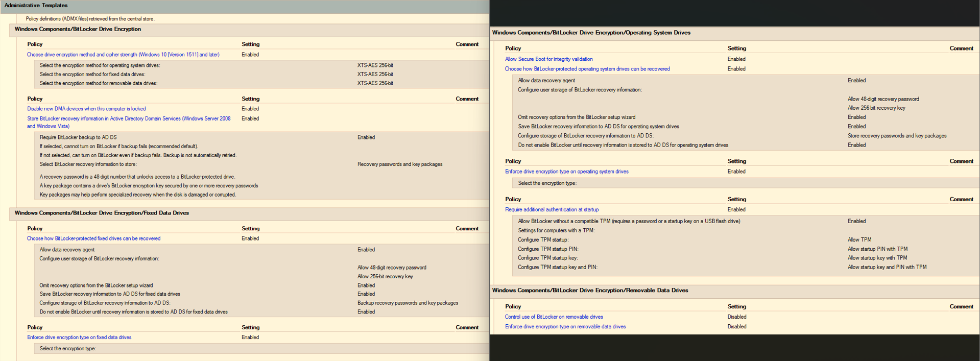Collapse the Operating System Drives section header

[x=591, y=33]
